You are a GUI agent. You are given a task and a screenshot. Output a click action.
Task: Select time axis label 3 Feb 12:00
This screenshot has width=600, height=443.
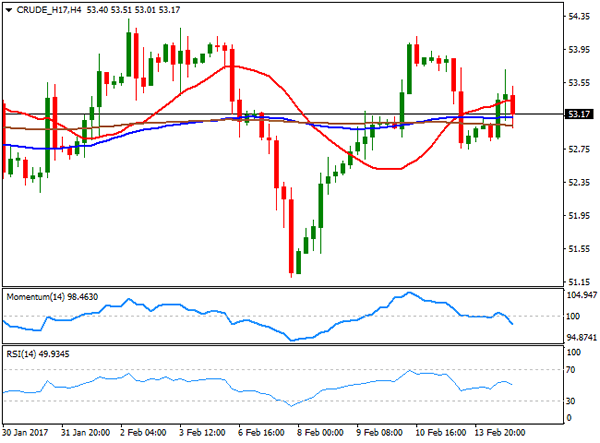point(202,433)
